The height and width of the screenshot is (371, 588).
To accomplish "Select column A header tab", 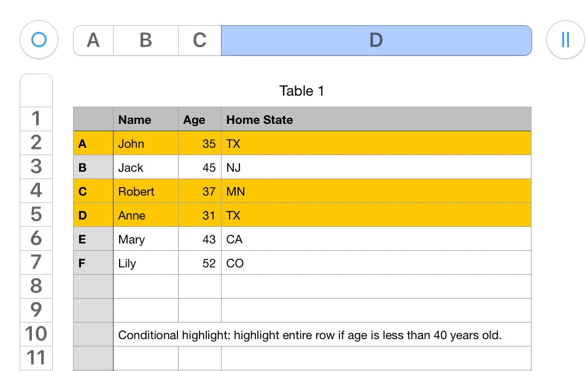I will pyautogui.click(x=93, y=40).
